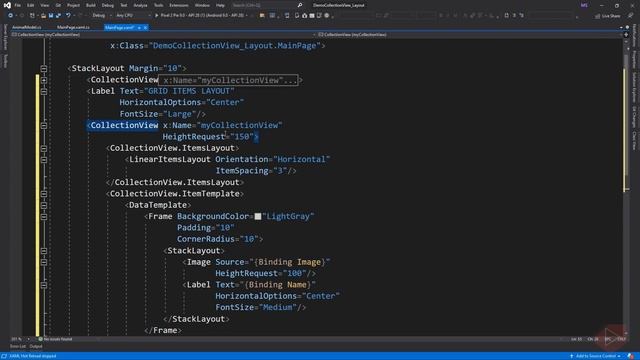
Task: Open the Help menu
Action: [220, 5]
